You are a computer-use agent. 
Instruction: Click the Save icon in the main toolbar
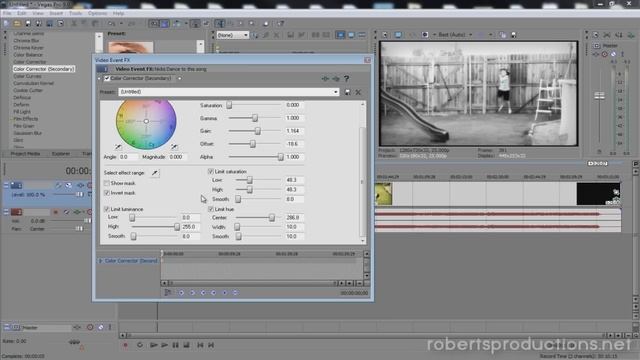[28, 24]
